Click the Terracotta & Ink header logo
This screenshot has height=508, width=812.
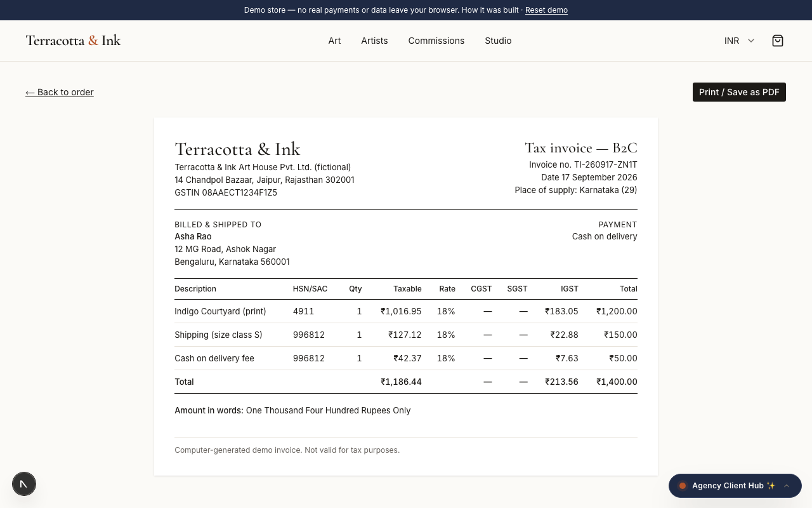click(x=73, y=41)
